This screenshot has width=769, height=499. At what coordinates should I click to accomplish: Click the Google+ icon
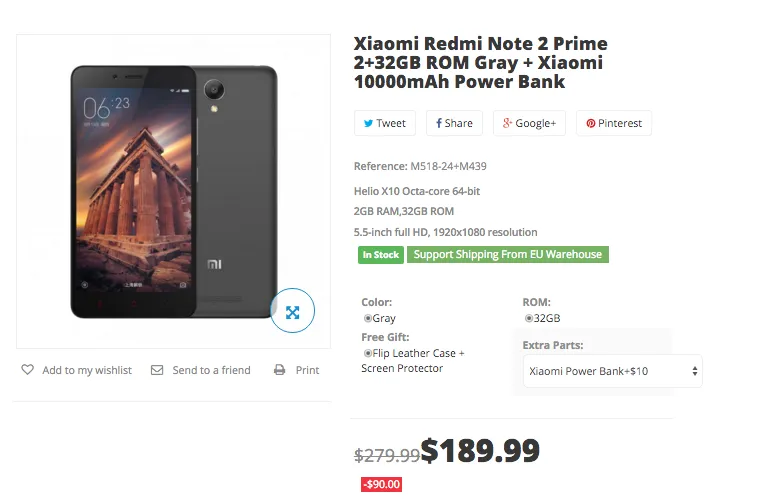click(508, 124)
